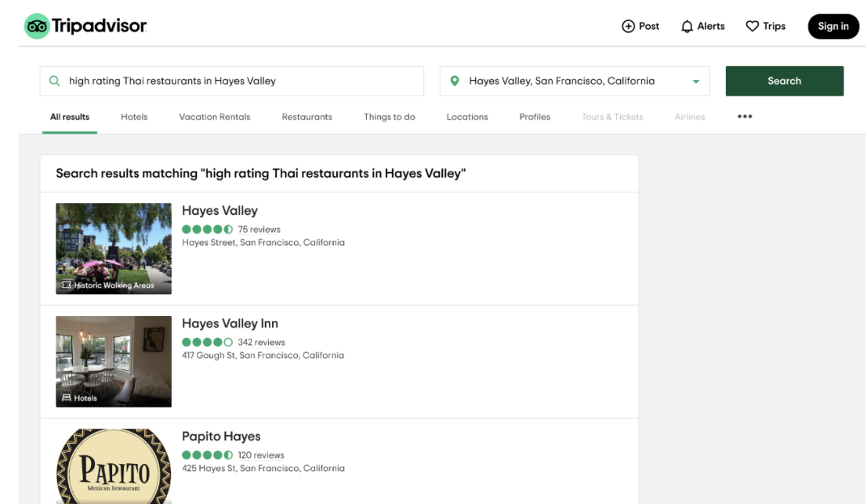This screenshot has height=504, width=867.
Task: Expand the location dropdown arrow
Action: point(695,82)
